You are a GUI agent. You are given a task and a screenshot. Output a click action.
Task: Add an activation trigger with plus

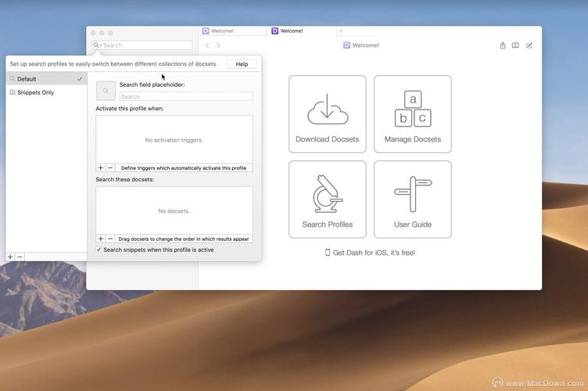coord(101,168)
